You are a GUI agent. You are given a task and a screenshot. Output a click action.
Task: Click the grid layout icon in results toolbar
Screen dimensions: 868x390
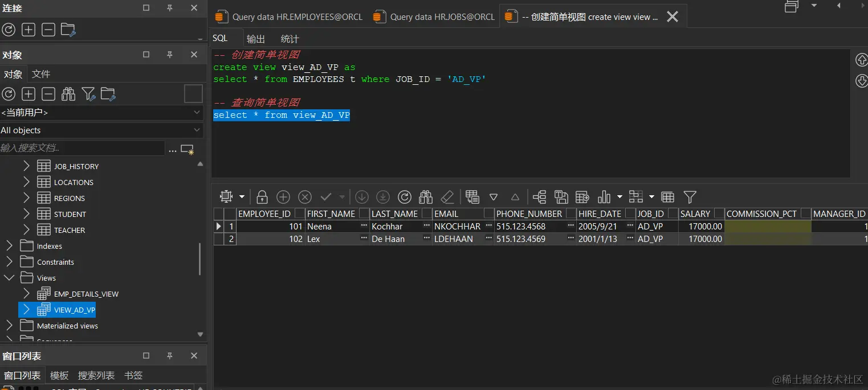[636, 197]
